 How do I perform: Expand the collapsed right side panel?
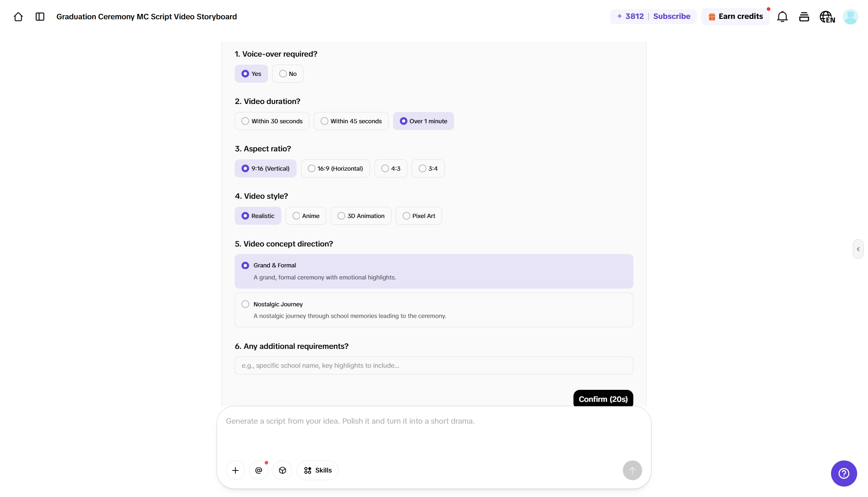pos(858,249)
